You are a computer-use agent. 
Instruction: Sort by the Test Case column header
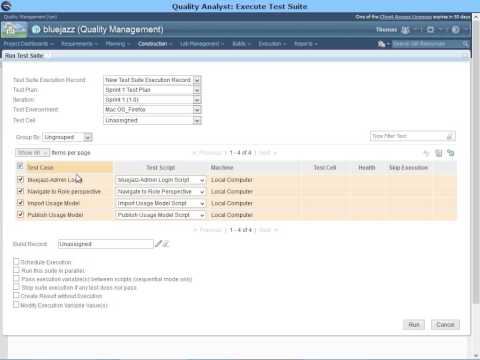pos(40,167)
